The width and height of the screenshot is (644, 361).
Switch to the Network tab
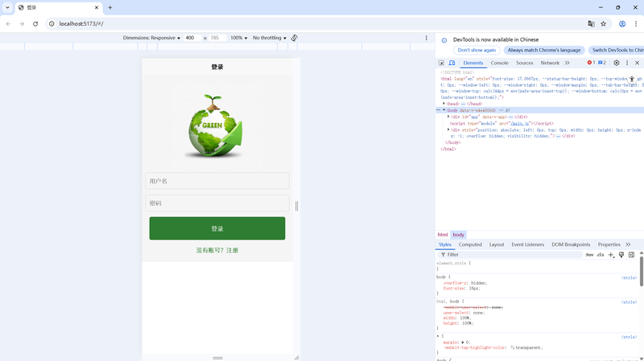(550, 63)
